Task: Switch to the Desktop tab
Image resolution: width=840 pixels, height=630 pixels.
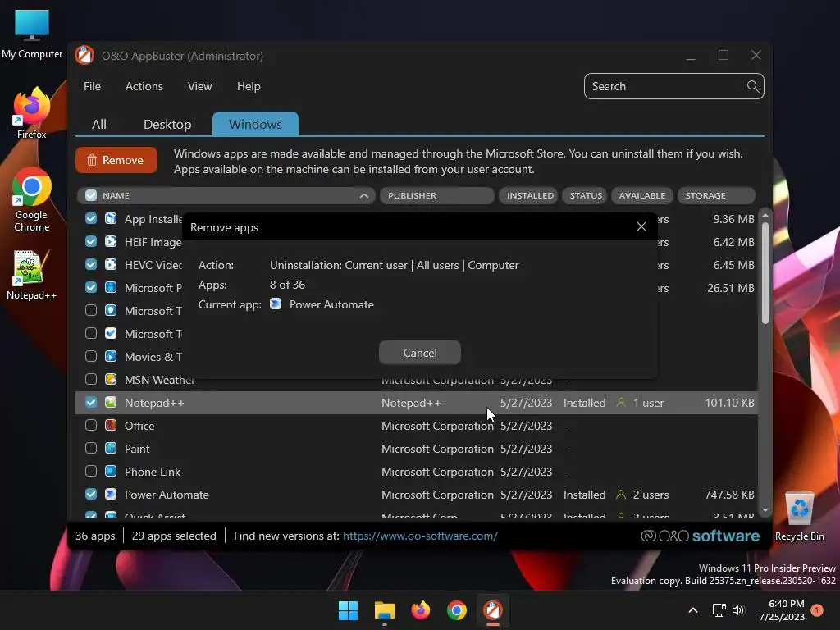Action: click(x=167, y=125)
